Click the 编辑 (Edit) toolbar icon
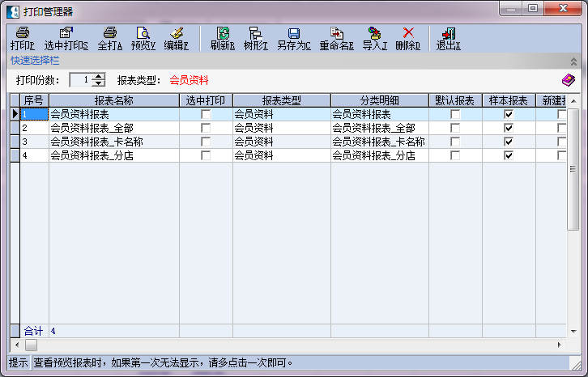The image size is (588, 377). tap(177, 38)
